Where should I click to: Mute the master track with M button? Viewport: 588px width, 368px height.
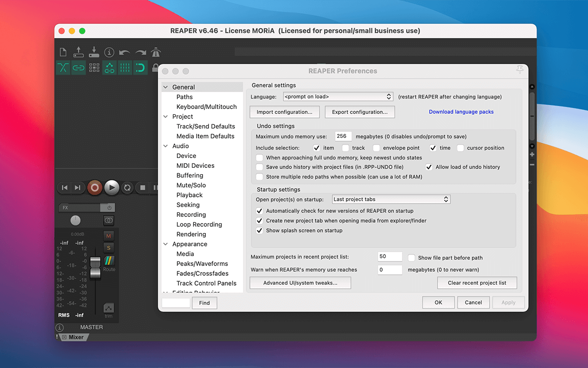click(109, 236)
